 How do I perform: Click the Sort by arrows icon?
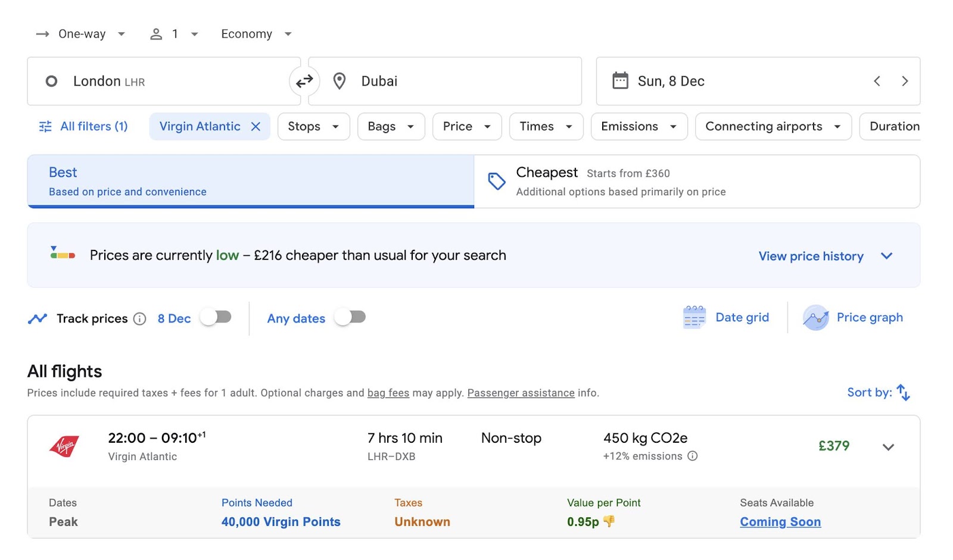click(904, 392)
